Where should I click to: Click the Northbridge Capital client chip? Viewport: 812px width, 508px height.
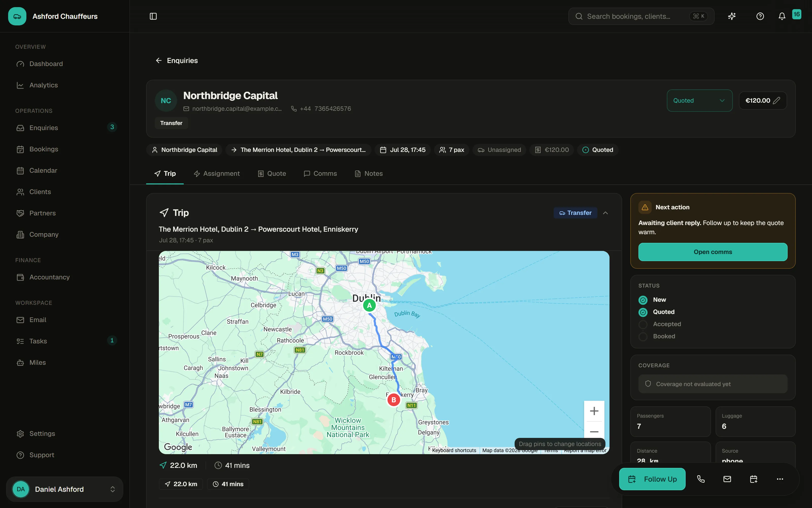click(x=184, y=150)
